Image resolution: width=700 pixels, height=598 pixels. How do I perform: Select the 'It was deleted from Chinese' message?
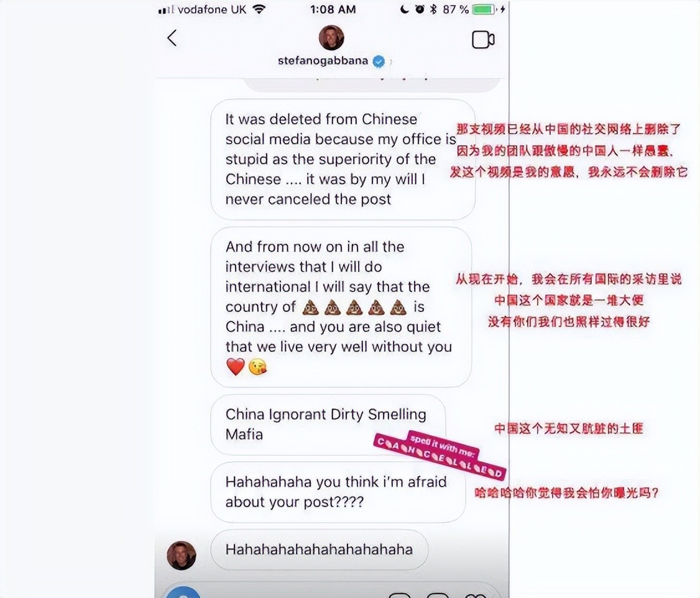(343, 159)
